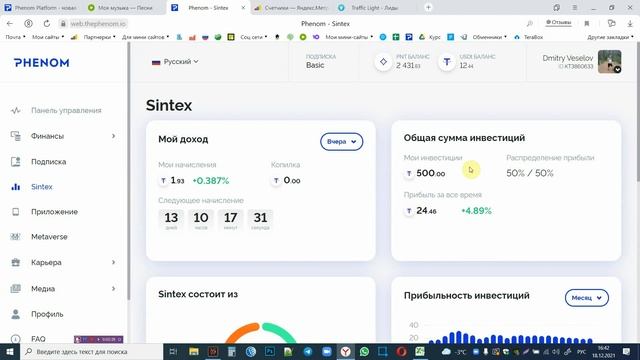Click the FAQ info icon

coord(16,339)
